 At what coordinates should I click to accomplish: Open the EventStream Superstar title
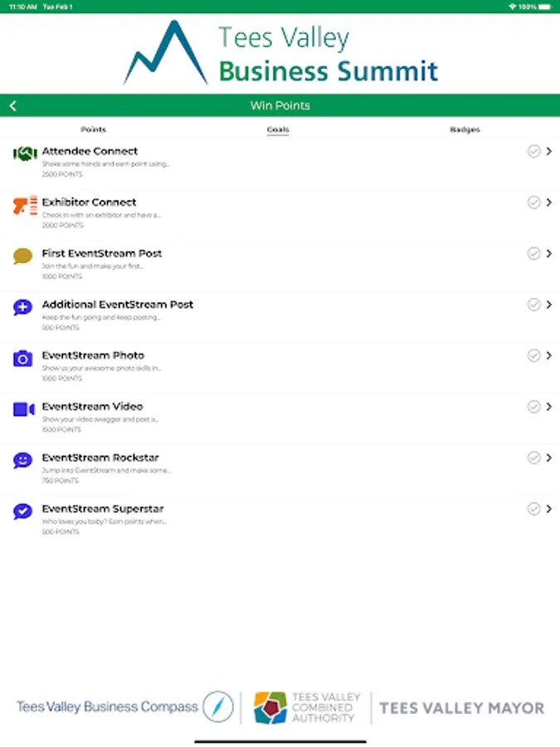point(103,508)
